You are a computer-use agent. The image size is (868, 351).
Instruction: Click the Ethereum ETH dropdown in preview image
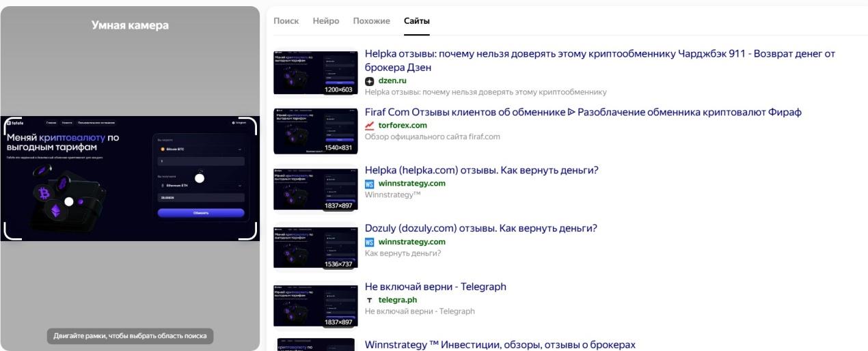click(201, 185)
